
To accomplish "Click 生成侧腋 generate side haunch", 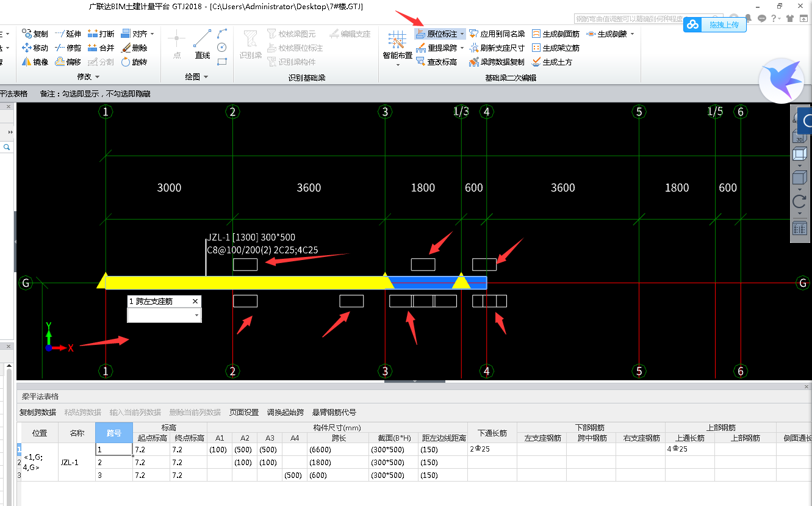I will [606, 34].
